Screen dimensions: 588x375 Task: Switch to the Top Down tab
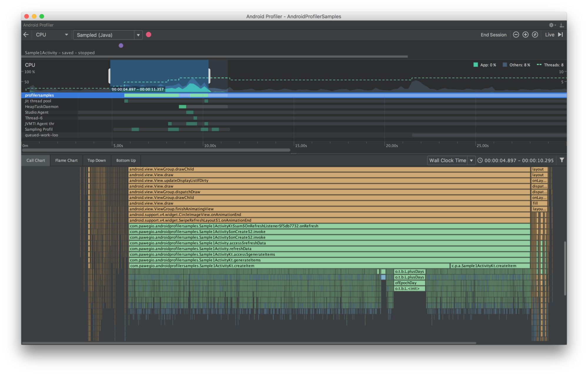pos(97,160)
